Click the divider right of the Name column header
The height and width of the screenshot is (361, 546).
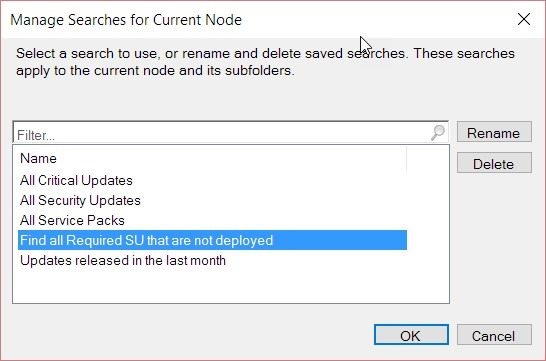pyautogui.click(x=406, y=159)
